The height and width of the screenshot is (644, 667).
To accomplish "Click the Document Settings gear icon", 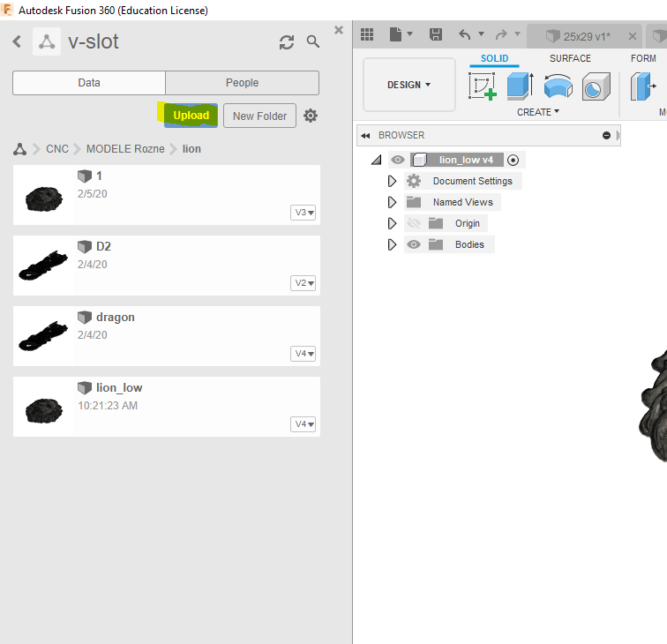I will point(414,181).
